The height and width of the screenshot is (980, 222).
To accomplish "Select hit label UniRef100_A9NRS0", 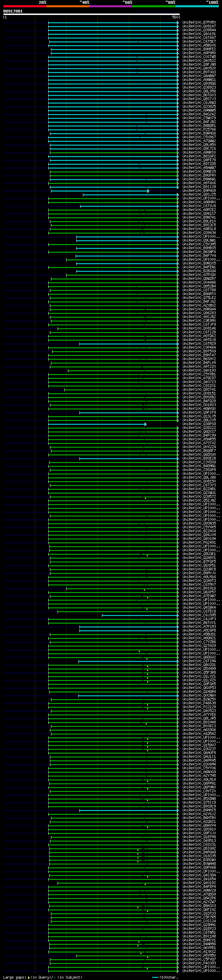I will [199, 153].
